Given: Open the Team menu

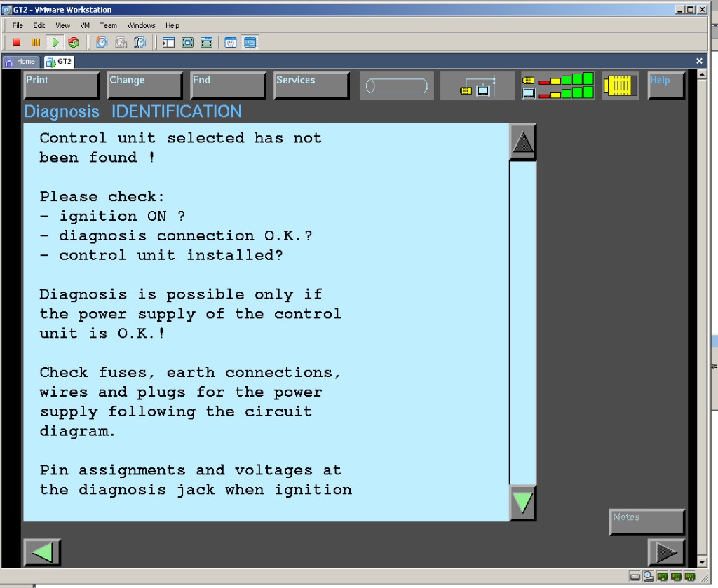Looking at the screenshot, I should [x=108, y=25].
